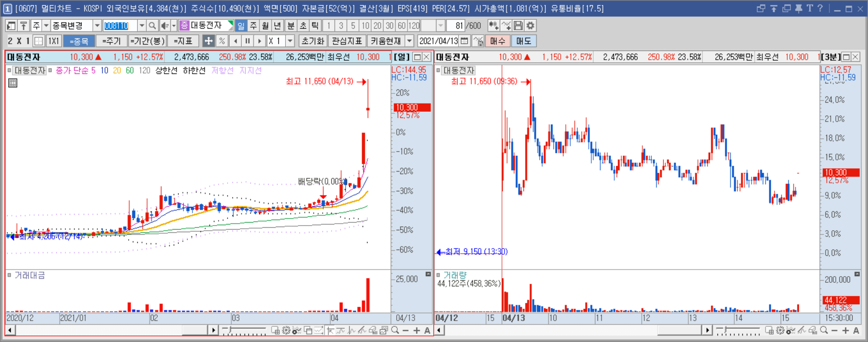The image size is (868, 342).
Task: Select the 주 weekly period tab
Action: click(x=253, y=26)
